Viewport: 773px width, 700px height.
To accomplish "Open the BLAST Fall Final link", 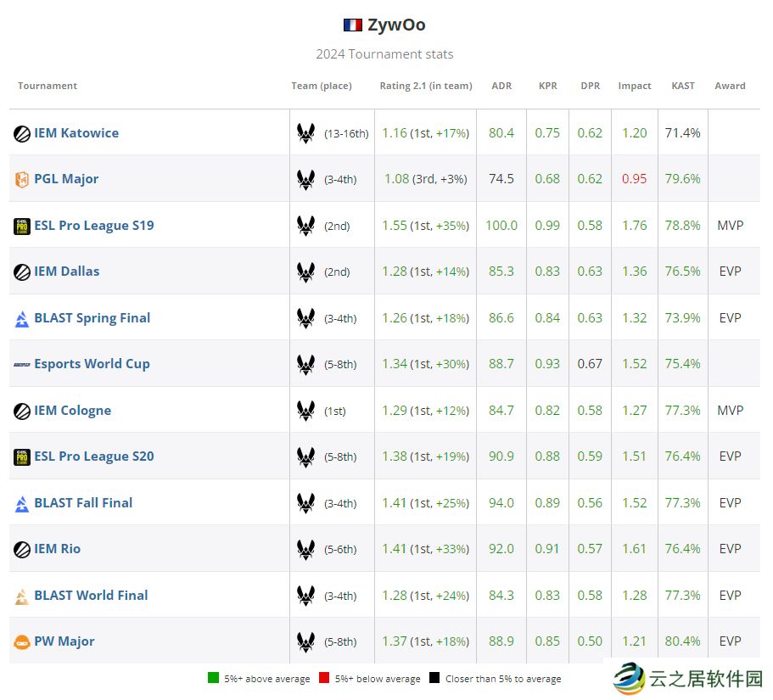I will [83, 503].
